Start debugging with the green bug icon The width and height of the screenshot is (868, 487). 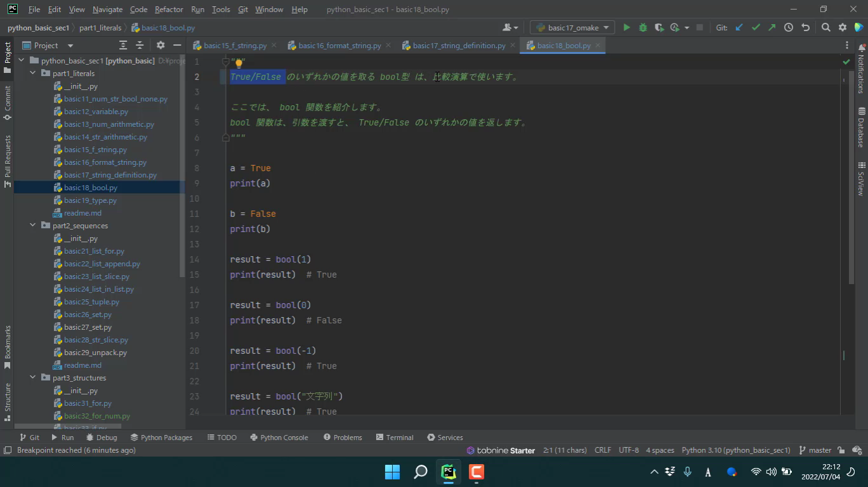point(643,27)
